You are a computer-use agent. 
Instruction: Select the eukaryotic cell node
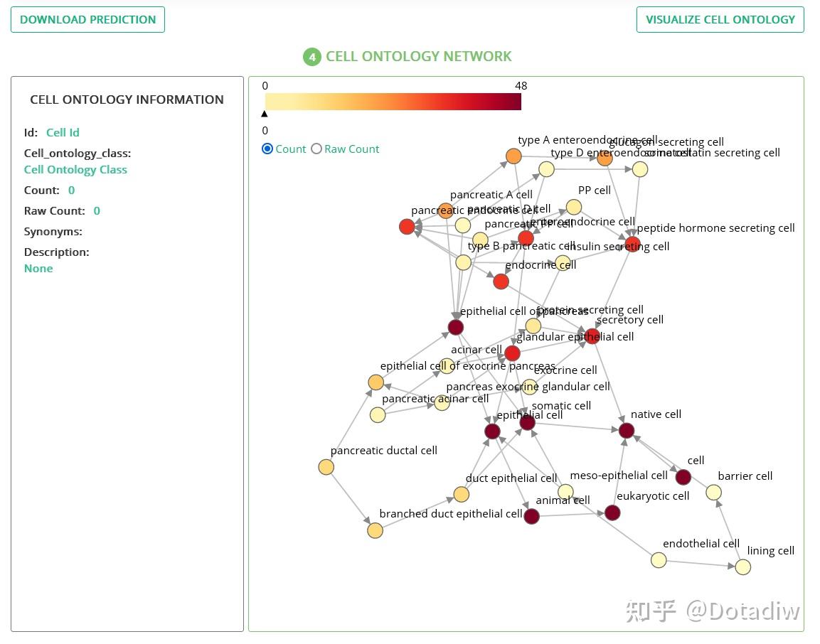[612, 512]
